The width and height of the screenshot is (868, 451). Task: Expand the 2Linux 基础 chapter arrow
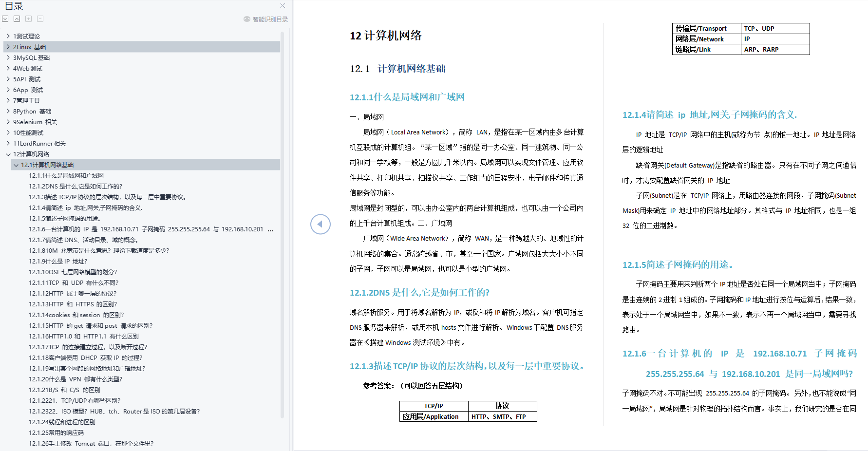click(8, 47)
